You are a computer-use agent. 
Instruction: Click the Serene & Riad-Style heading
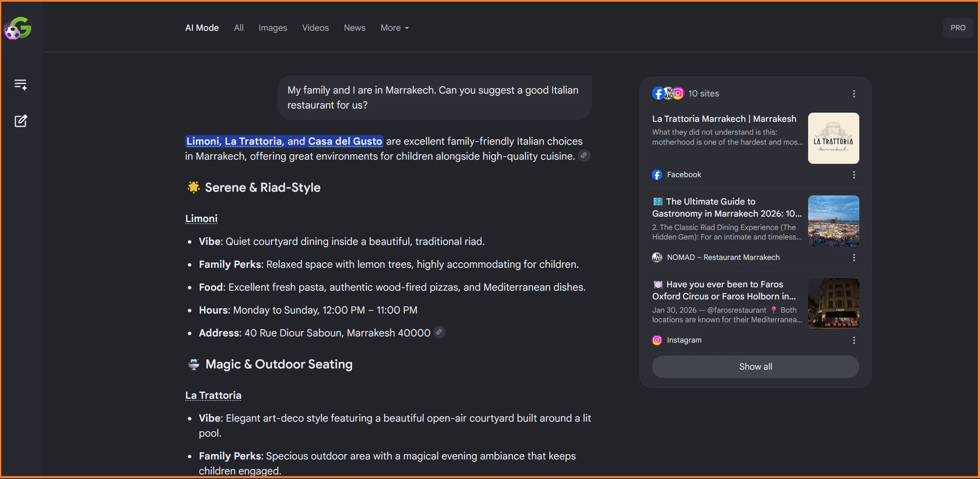(x=263, y=188)
